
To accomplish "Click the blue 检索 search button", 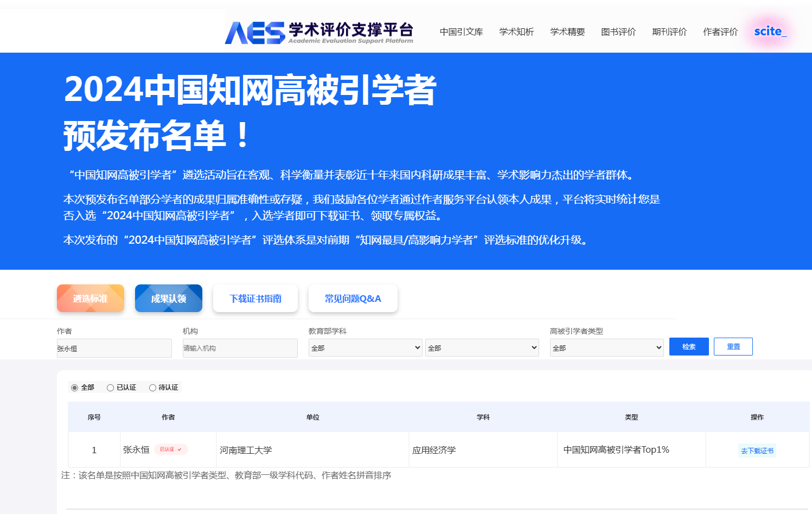I will pyautogui.click(x=689, y=347).
